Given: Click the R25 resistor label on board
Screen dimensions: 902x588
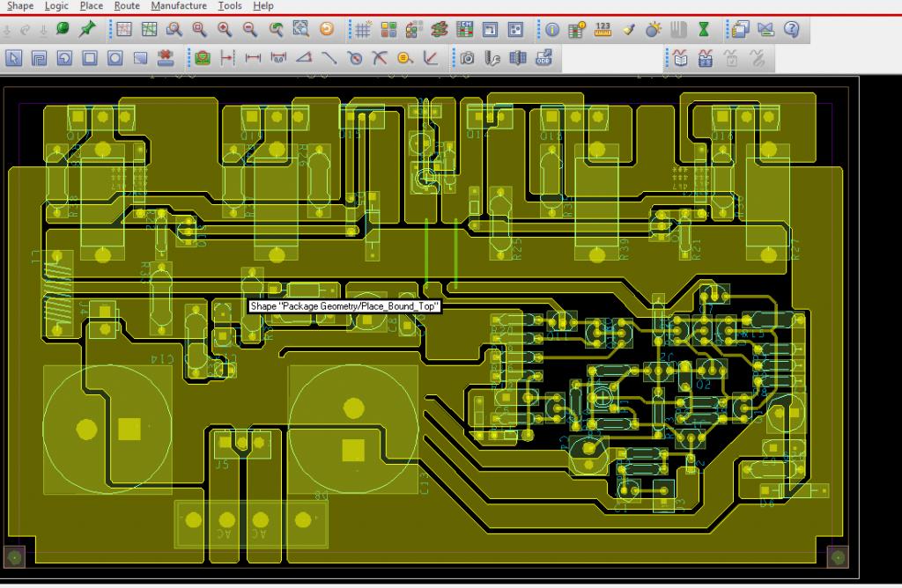Looking at the screenshot, I should (x=517, y=249).
